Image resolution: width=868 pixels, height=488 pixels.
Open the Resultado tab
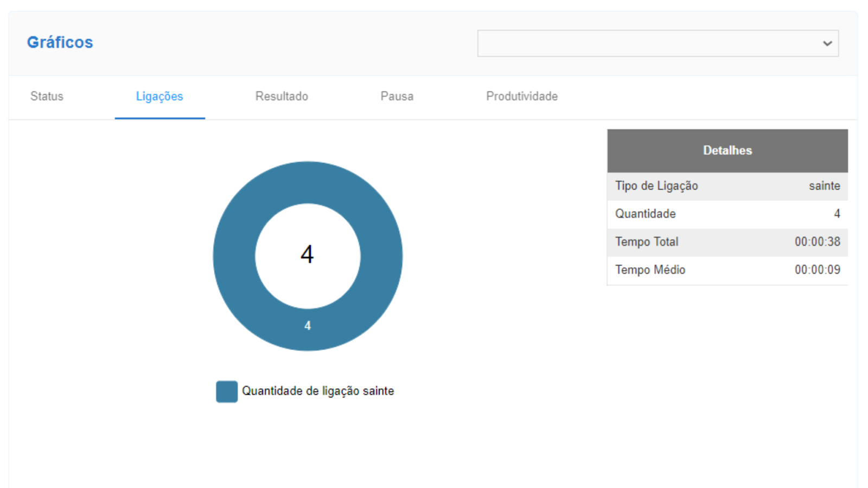(282, 97)
